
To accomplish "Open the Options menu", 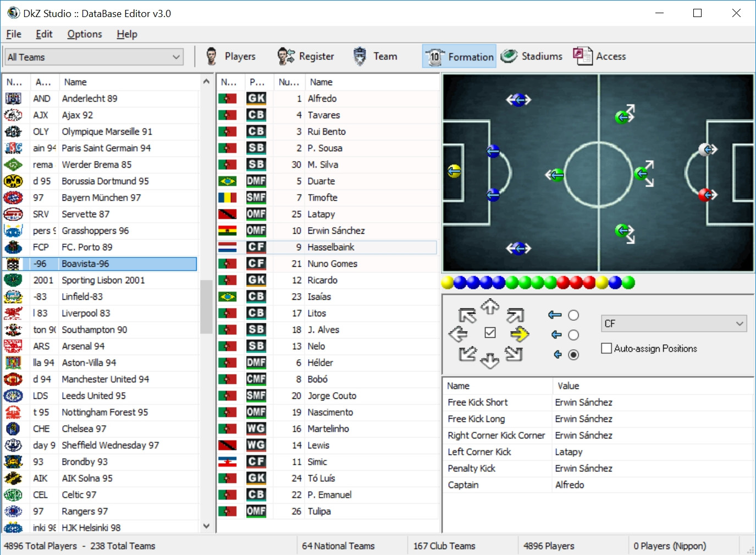I will pos(85,34).
